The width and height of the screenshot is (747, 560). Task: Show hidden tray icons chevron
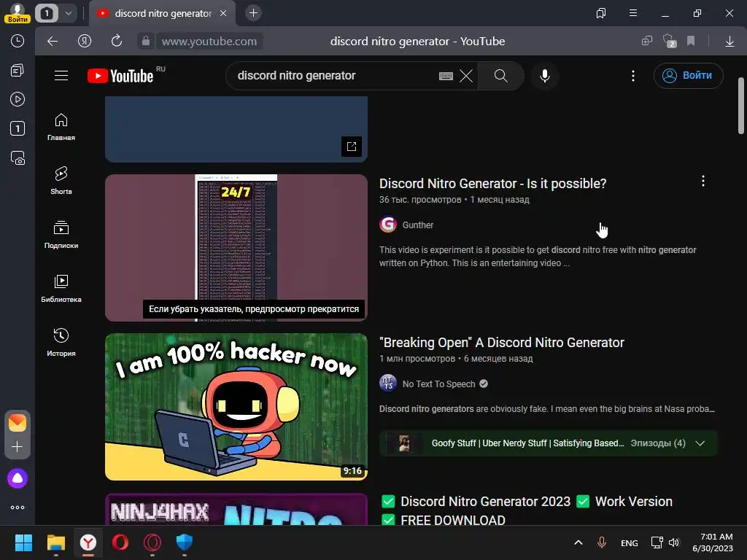click(x=578, y=542)
